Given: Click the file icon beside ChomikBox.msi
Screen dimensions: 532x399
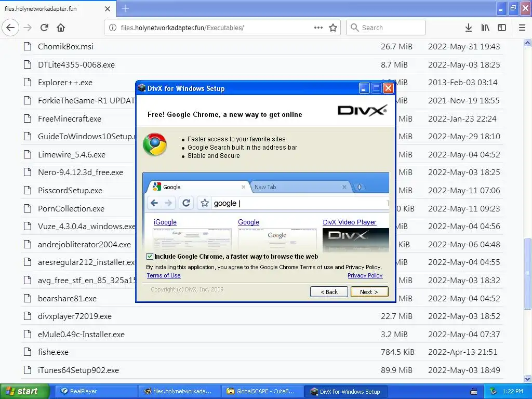Looking at the screenshot, I should [x=28, y=46].
